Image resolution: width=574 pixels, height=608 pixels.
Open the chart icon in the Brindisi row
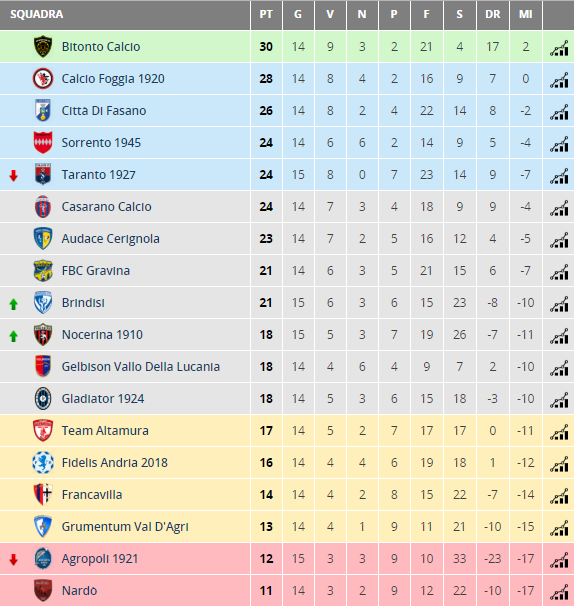(559, 305)
